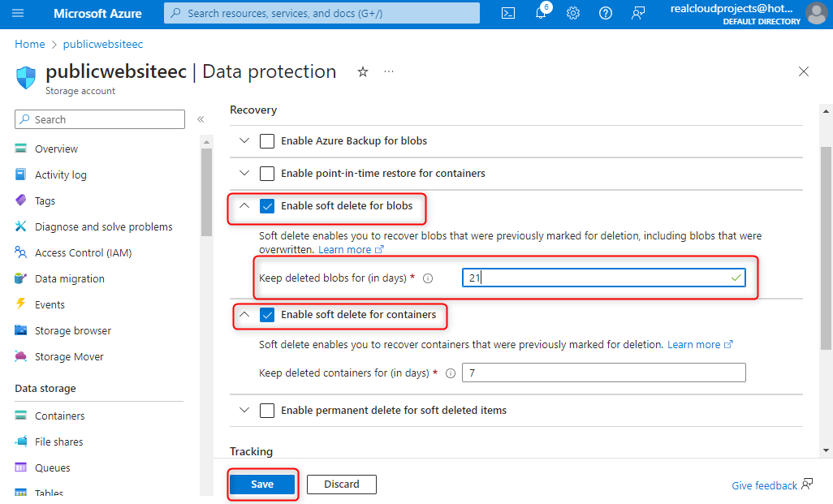Open Access Control (IAM) menu item
Image resolution: width=833 pixels, height=504 pixels.
click(x=83, y=252)
